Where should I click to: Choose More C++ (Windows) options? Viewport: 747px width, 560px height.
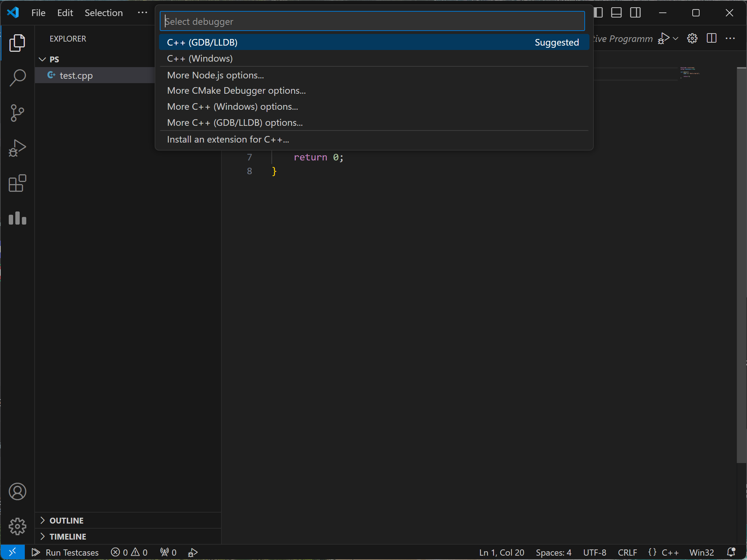point(374,106)
